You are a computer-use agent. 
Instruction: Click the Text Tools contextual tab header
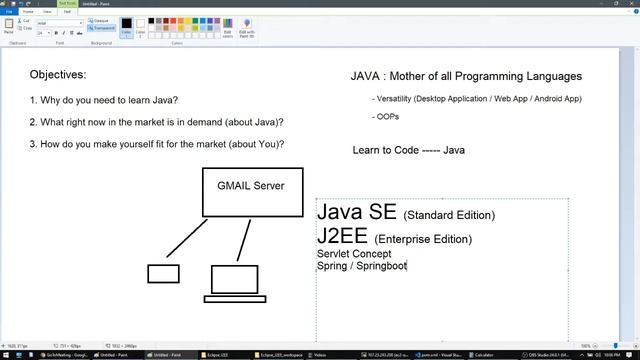(67, 3)
